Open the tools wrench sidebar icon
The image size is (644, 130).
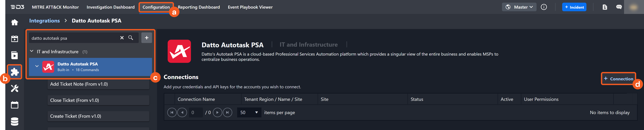click(14, 88)
